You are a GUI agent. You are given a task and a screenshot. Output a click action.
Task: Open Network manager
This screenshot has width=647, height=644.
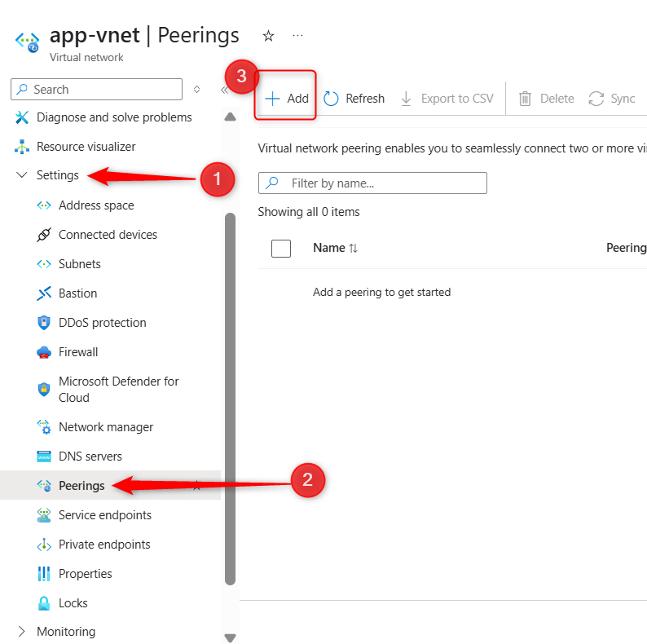106,427
